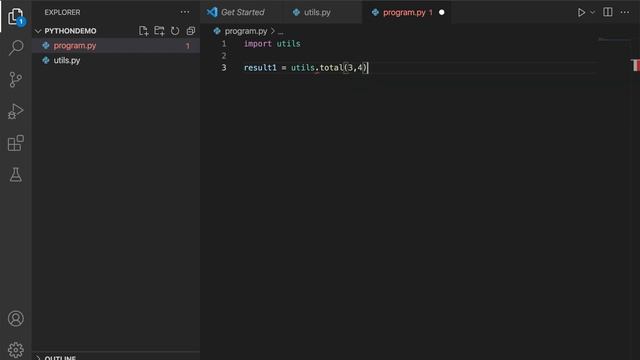640x360 pixels.
Task: Open the Extensions view
Action: (16, 143)
